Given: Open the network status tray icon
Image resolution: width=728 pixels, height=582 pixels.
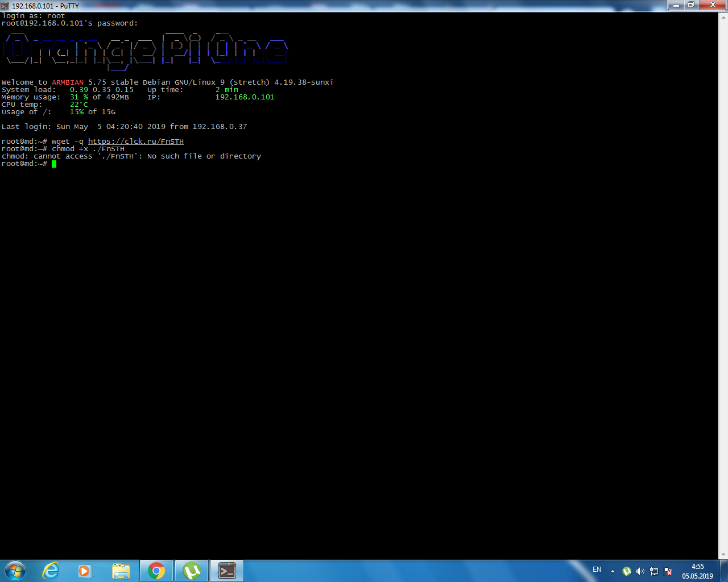Looking at the screenshot, I should [x=654, y=571].
